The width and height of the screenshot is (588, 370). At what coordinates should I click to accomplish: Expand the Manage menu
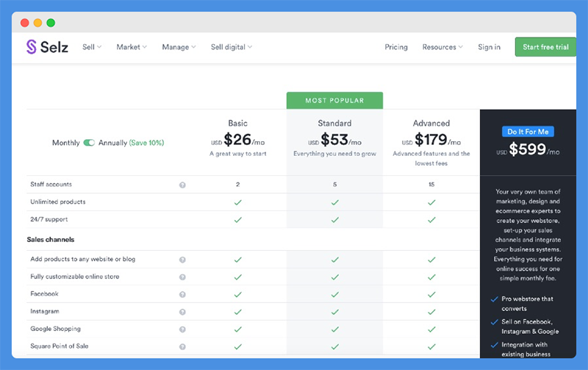click(179, 47)
